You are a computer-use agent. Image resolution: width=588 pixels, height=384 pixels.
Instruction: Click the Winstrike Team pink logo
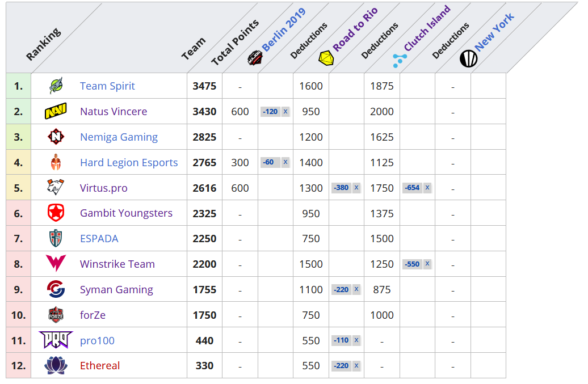tap(56, 263)
